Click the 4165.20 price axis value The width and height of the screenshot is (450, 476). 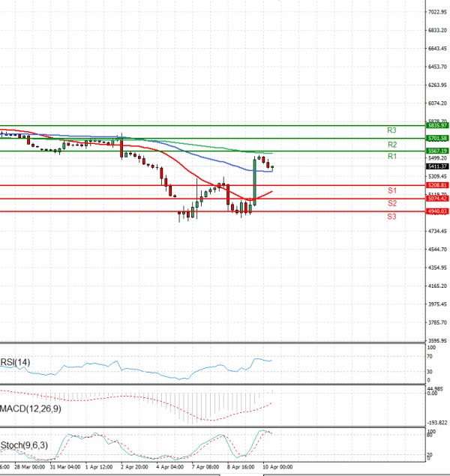(437, 286)
